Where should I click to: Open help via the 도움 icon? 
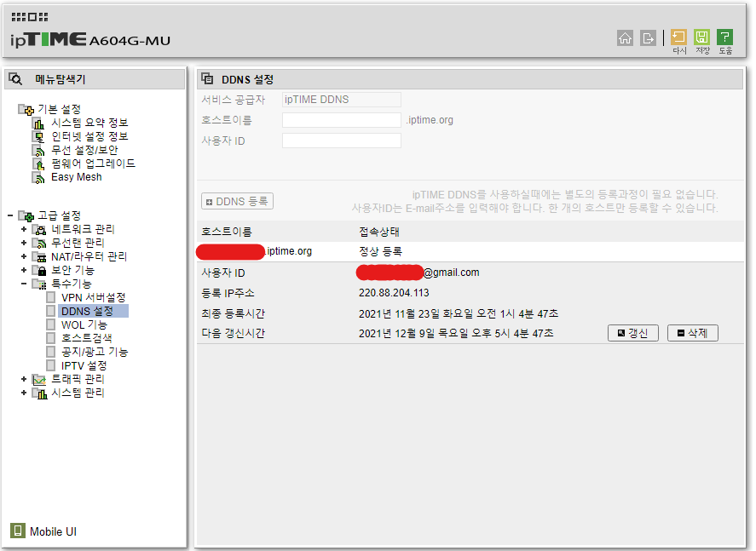tap(724, 37)
